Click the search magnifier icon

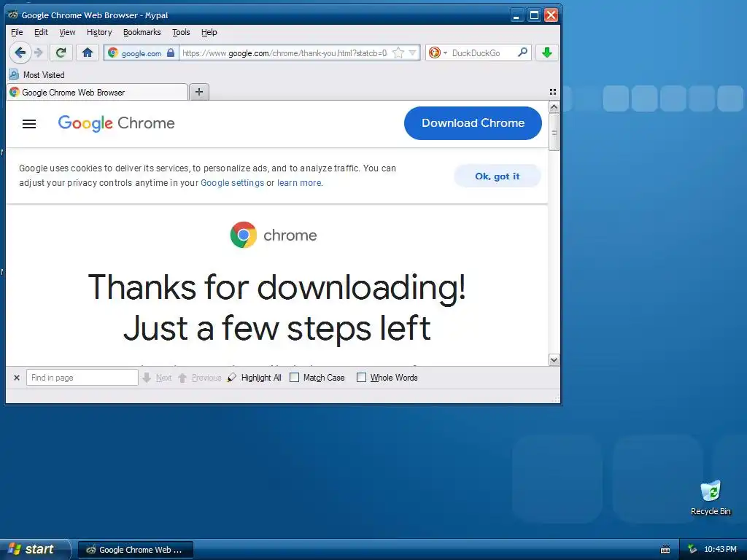pos(522,52)
